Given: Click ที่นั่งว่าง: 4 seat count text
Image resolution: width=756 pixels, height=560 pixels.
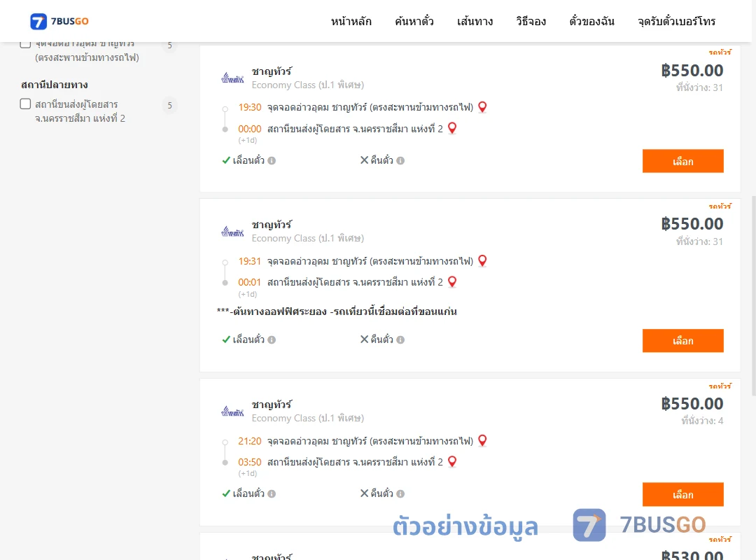Looking at the screenshot, I should (702, 421).
